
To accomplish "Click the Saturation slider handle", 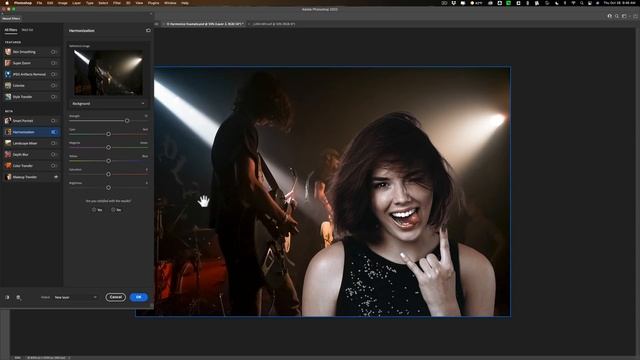I will click(109, 174).
